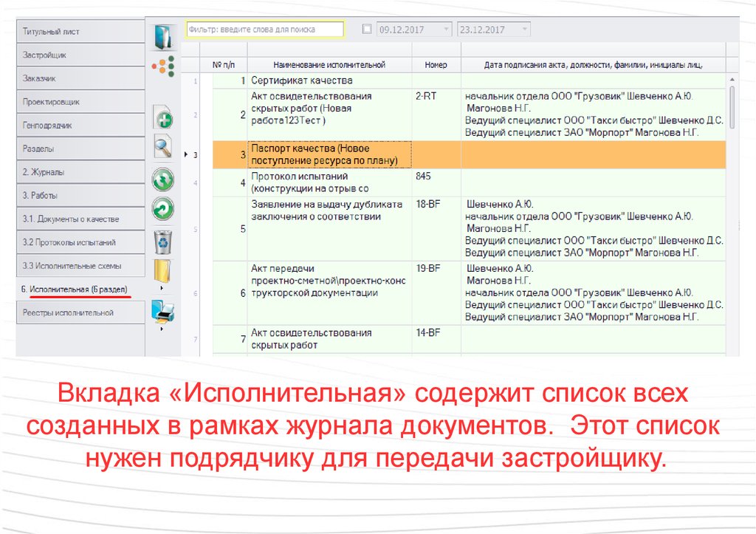This screenshot has width=756, height=534.
Task: Click the Фильтр search input field
Action: (264, 30)
